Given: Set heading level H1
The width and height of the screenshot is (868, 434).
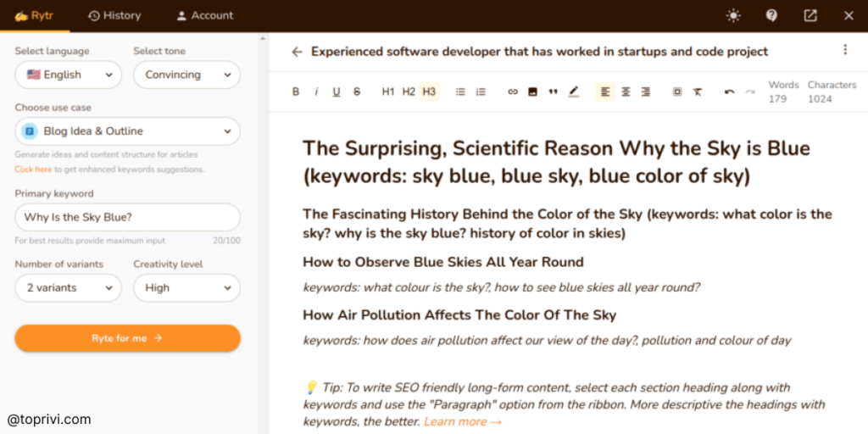Looking at the screenshot, I should (x=388, y=92).
